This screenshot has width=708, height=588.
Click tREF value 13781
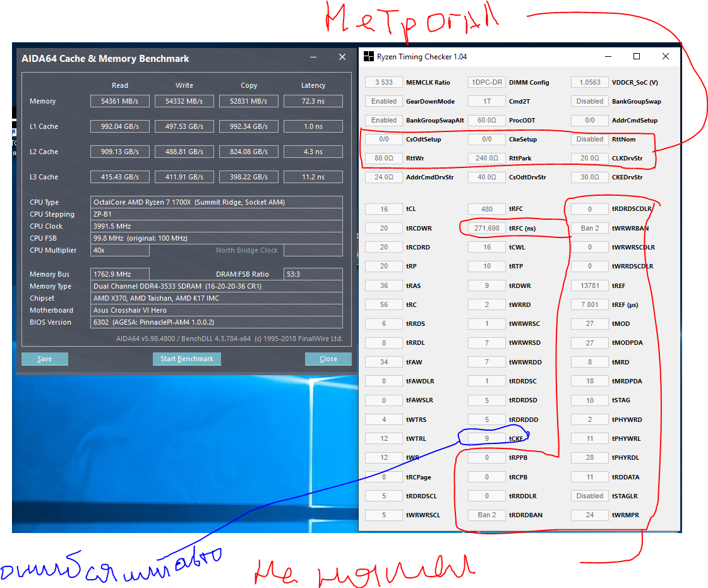[590, 285]
